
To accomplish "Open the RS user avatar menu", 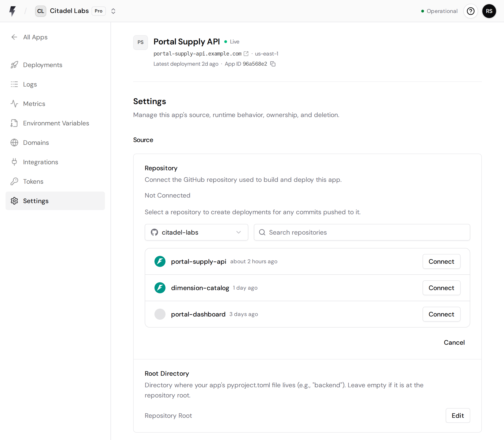I will click(x=489, y=11).
